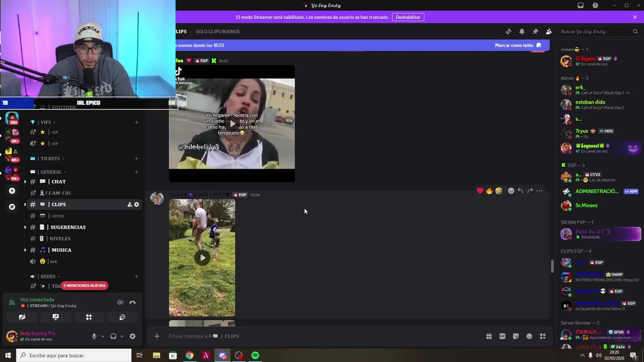Image resolution: width=644 pixels, height=362 pixels.
Task: Join the AFK voice channel
Action: [x=84, y=261]
